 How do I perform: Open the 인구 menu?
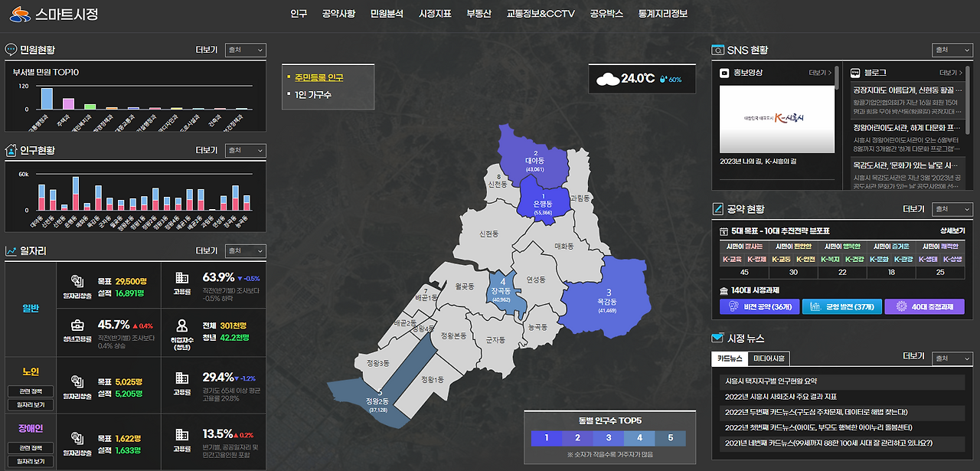click(x=299, y=14)
